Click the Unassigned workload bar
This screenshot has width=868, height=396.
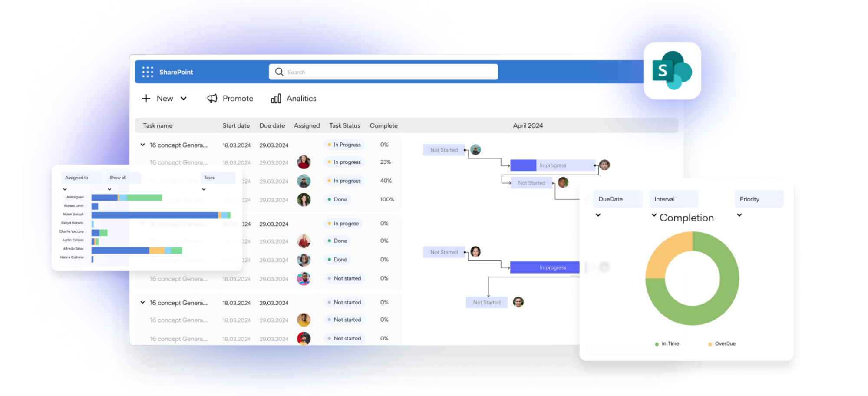click(127, 198)
